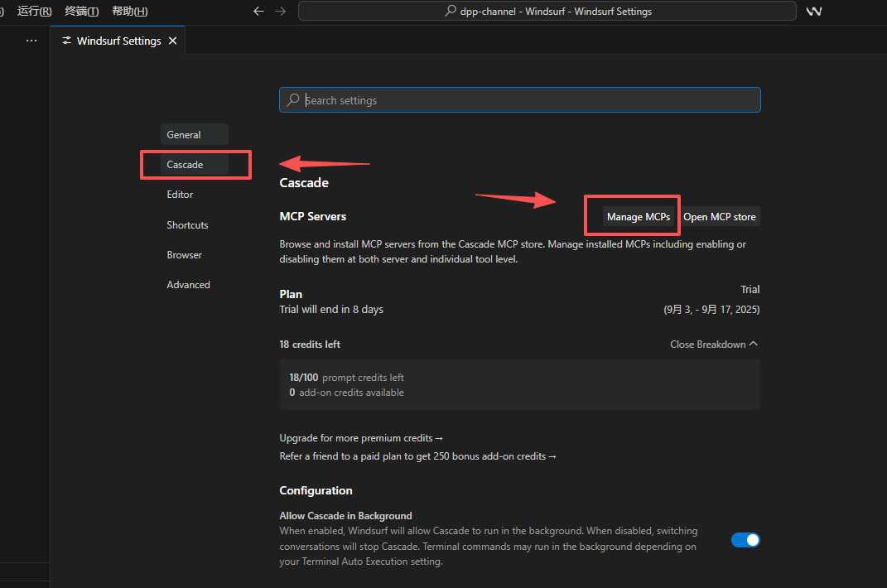This screenshot has width=887, height=588.
Task: Switch to the Windsurf Settings tab
Action: point(118,41)
